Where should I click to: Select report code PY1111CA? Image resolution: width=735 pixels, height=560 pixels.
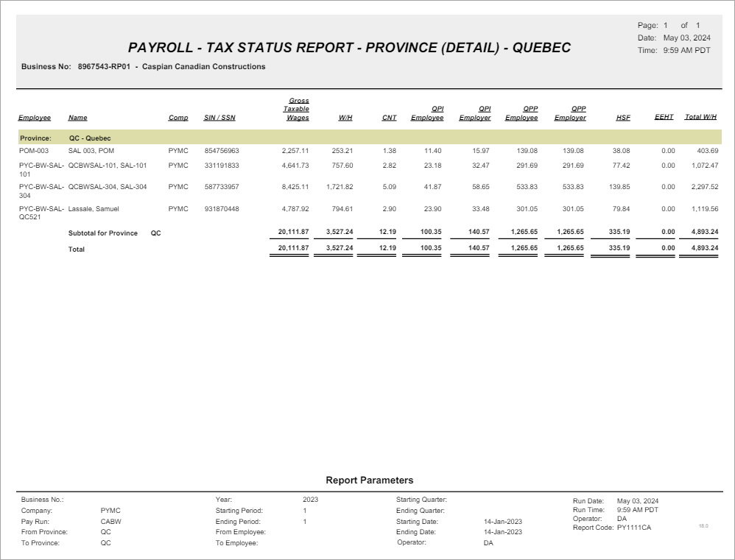coord(633,528)
